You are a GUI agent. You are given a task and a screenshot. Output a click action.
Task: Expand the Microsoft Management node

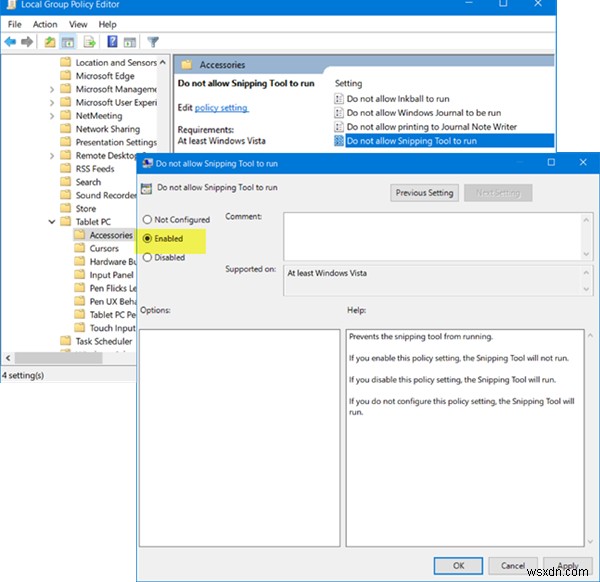click(x=52, y=90)
